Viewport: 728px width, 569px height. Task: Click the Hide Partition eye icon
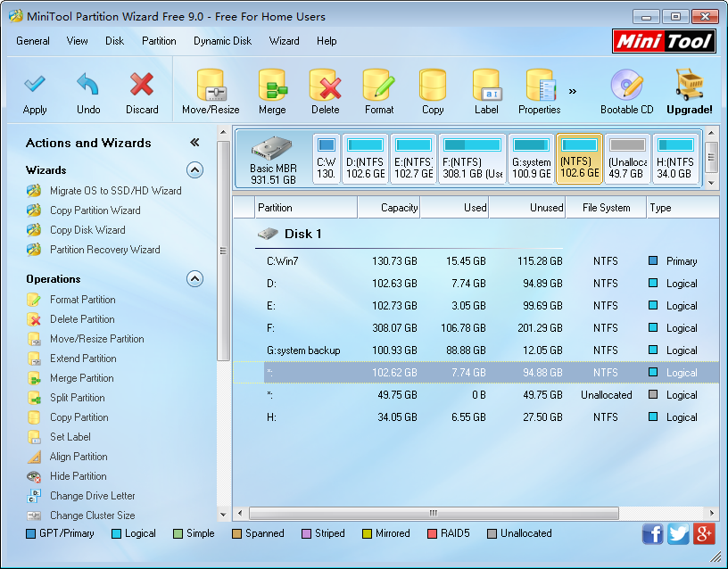click(x=34, y=476)
